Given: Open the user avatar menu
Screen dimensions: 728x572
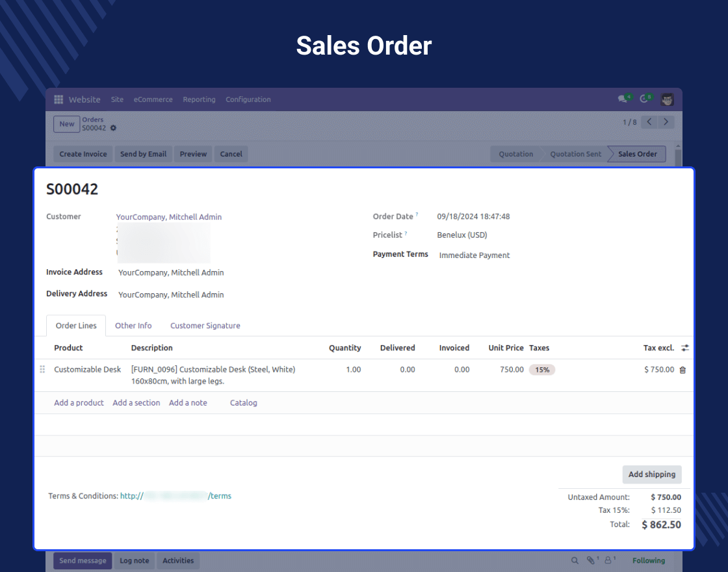Looking at the screenshot, I should point(667,99).
